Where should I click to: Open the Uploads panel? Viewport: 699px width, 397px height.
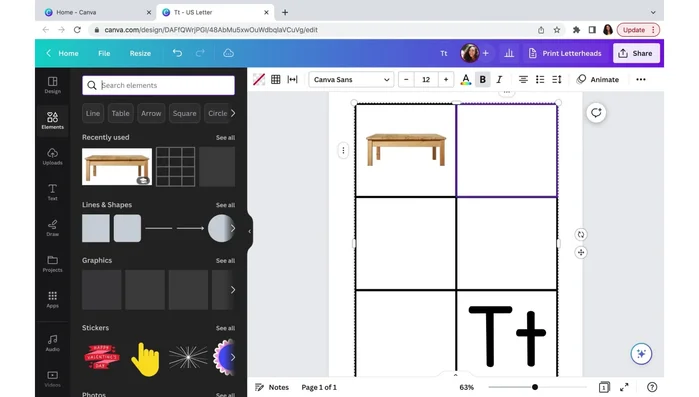52,156
